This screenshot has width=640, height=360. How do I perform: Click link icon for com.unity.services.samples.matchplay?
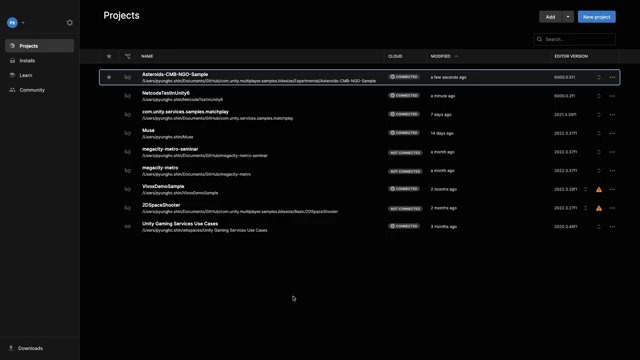(128, 115)
